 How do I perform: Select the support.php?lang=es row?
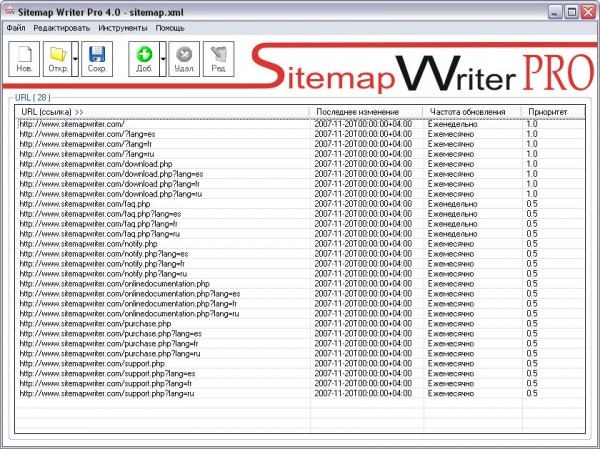[301, 373]
